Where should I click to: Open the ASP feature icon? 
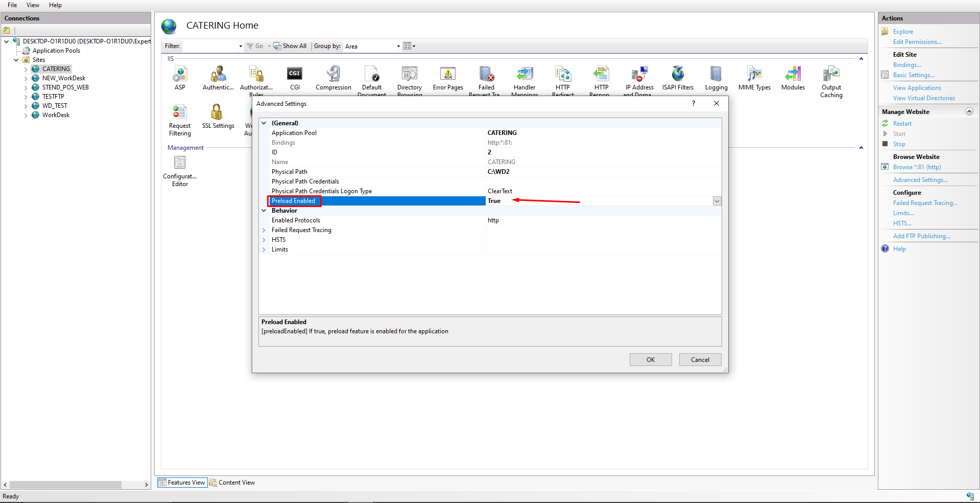tap(180, 75)
